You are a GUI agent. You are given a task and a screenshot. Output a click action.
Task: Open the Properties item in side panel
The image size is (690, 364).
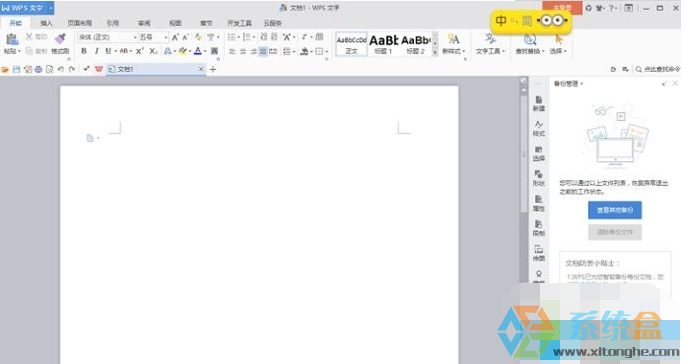coord(539,203)
